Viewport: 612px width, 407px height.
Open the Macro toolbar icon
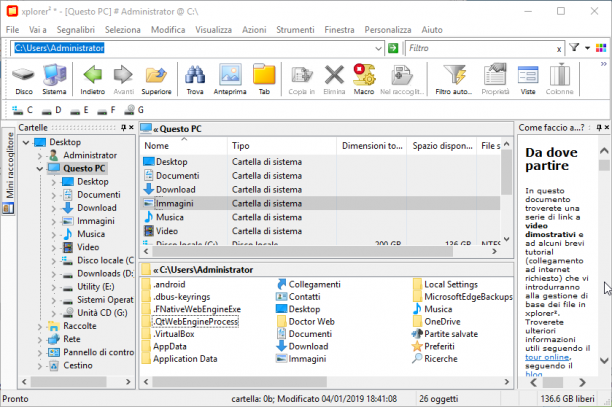[364, 80]
